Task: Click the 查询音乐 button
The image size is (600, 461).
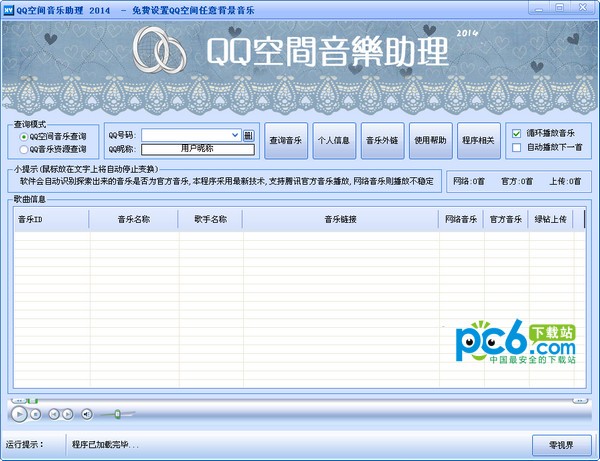Action: point(286,140)
